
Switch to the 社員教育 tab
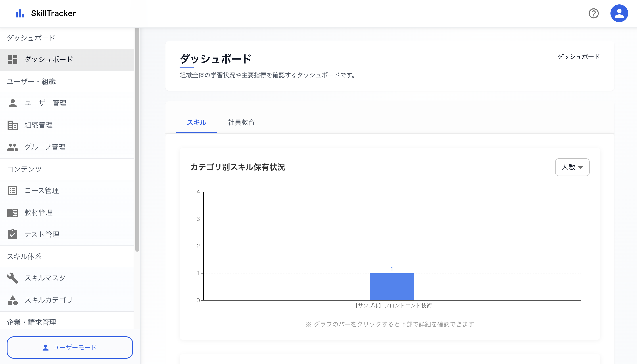pos(241,123)
